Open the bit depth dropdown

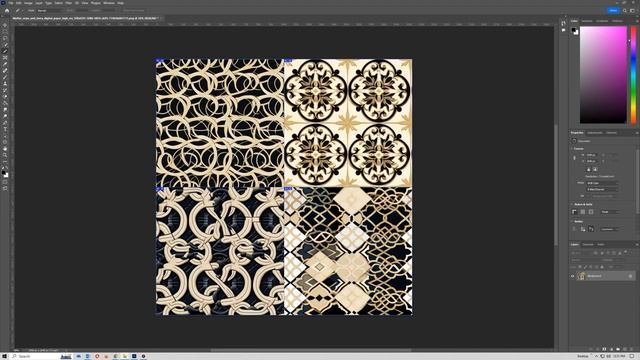click(602, 189)
